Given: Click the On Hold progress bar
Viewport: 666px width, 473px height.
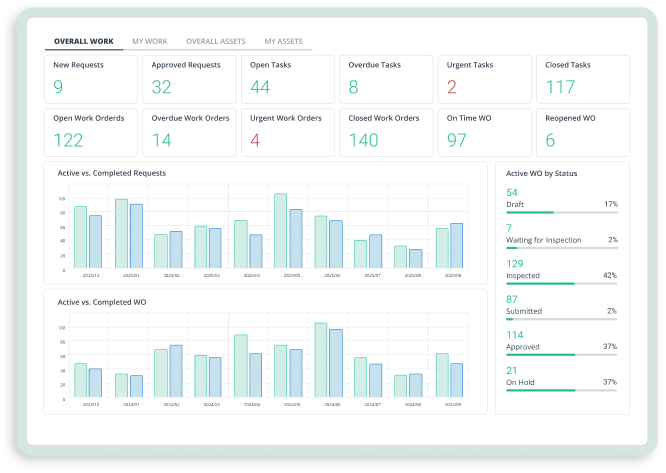Looking at the screenshot, I should [561, 390].
